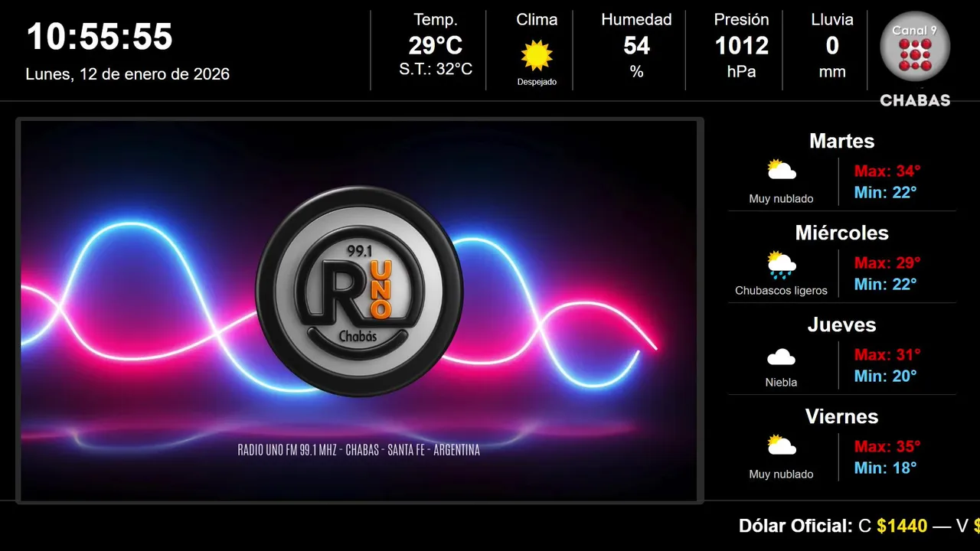Screen dimensions: 980x551
Task: Click Viernes partly cloudy forecast icon
Action: point(782,445)
